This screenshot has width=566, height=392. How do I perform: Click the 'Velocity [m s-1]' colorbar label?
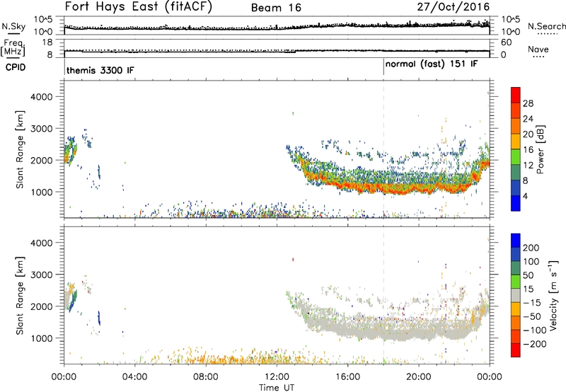point(553,296)
